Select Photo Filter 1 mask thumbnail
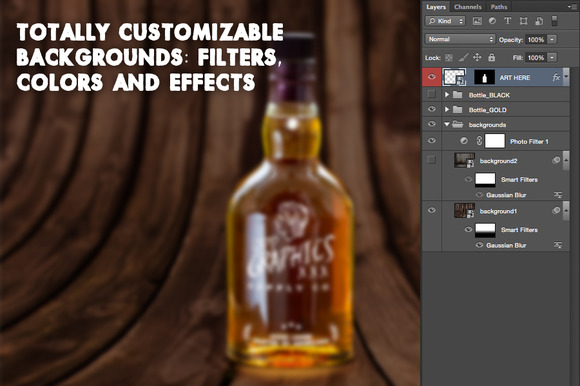580x386 pixels. point(495,141)
